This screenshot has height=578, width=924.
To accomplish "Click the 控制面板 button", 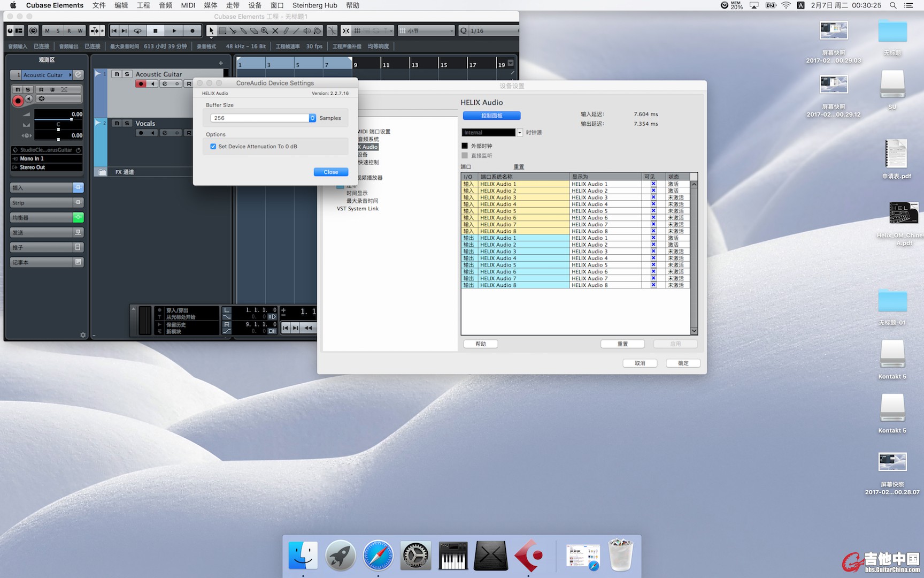I will tap(491, 116).
